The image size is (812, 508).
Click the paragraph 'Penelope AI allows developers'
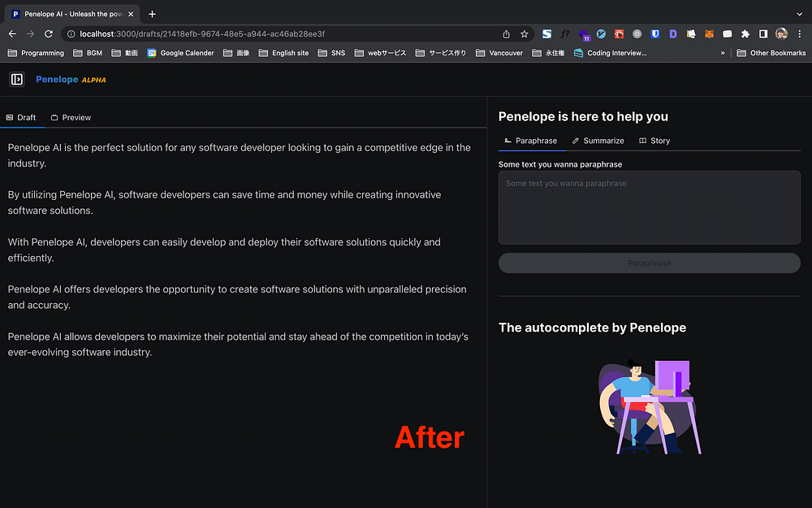(238, 344)
